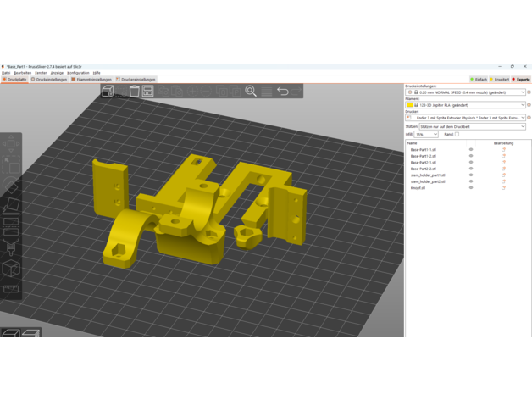Click the Search magnifier icon in toolbar
532x400 pixels.
coord(251,91)
